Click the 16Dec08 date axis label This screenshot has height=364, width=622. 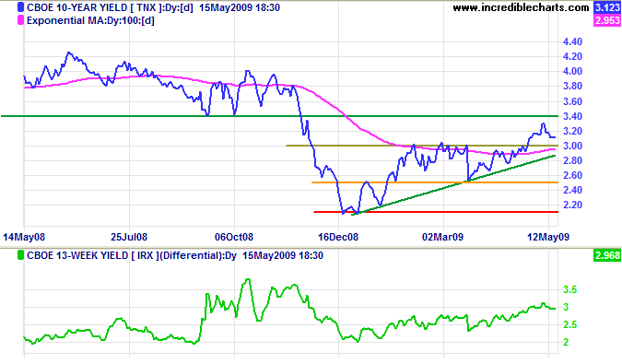tap(338, 237)
